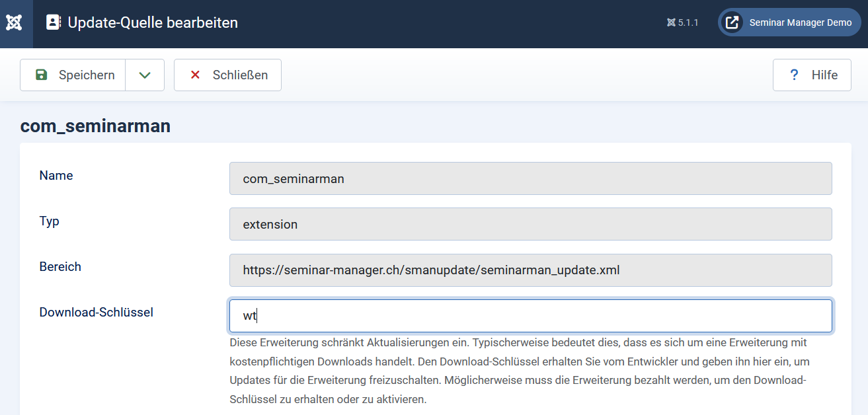Image resolution: width=868 pixels, height=415 pixels.
Task: Open the Seminar Manager Demo link
Action: pos(800,22)
